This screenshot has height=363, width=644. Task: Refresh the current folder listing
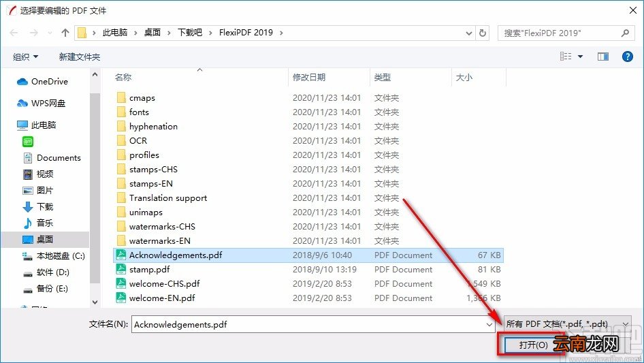click(x=483, y=33)
